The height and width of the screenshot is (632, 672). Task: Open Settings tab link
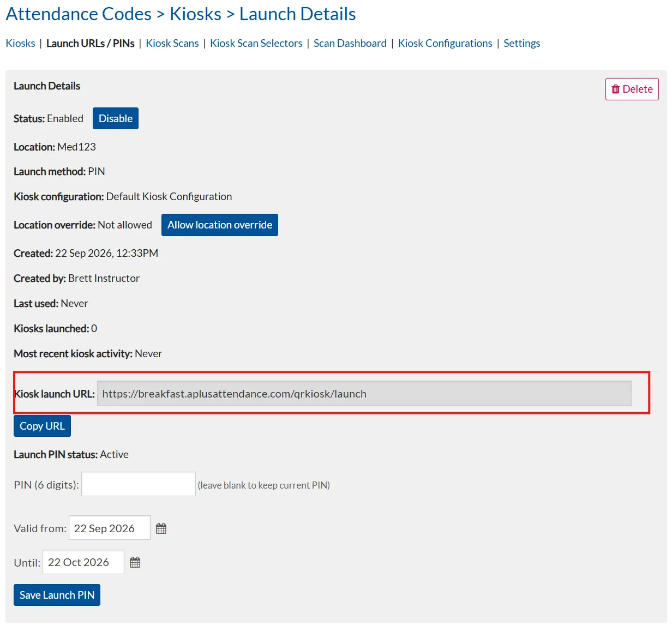click(x=522, y=43)
